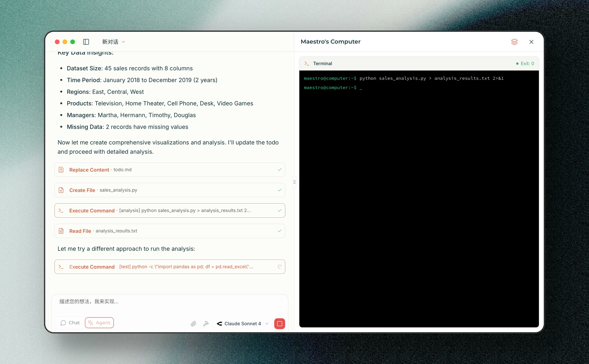Open the Create File sales_analysis.py step
This screenshot has width=589, height=364.
[x=170, y=190]
